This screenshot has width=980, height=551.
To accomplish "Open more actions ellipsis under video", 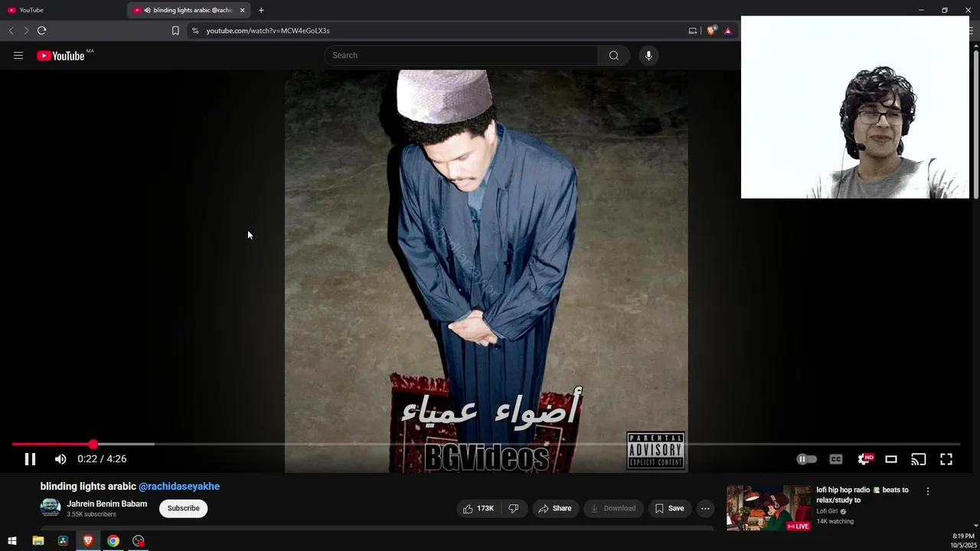I will click(x=705, y=508).
